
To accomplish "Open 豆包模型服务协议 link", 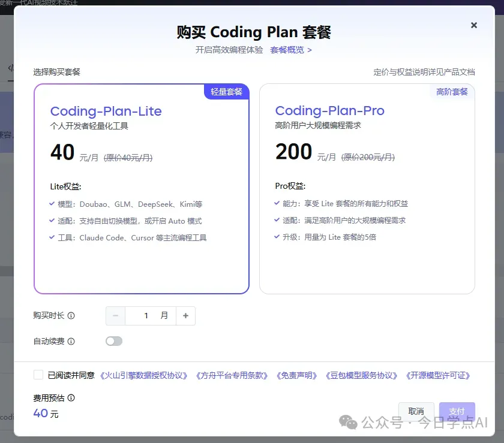I will pos(361,376).
